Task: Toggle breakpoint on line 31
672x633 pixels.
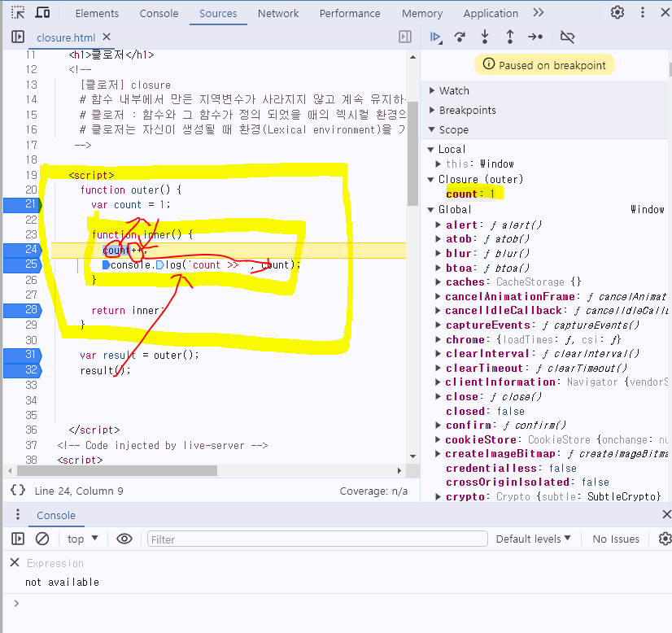Action: [23, 355]
